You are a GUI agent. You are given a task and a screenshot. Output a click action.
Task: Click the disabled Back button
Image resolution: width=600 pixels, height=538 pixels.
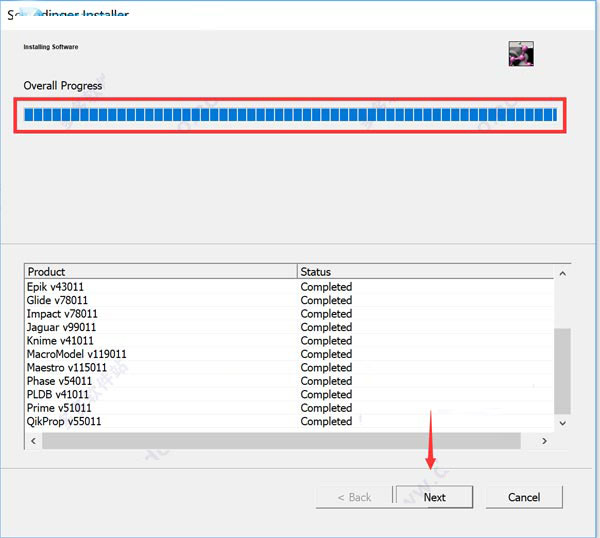point(354,497)
